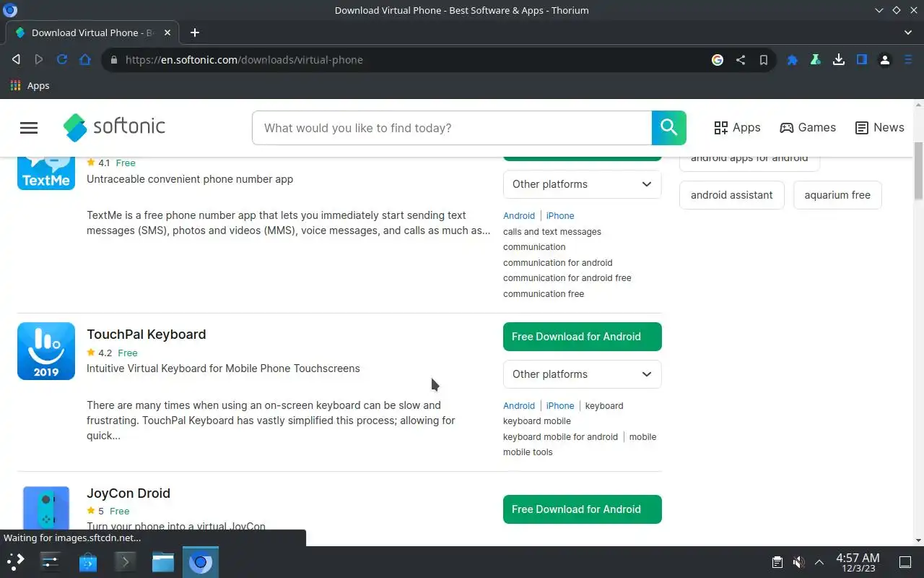
Task: Open the clipboard tray icon
Action: [777, 562]
